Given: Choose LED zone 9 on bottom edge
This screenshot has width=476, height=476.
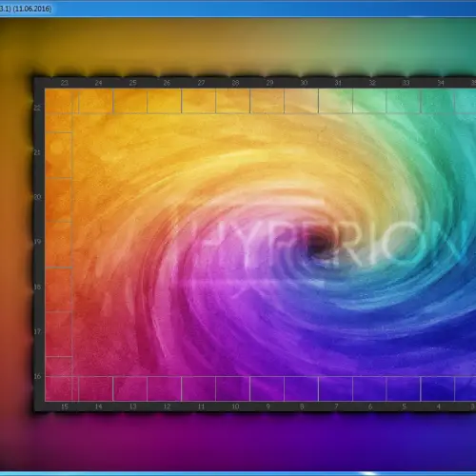Looking at the screenshot, I should pos(268,388).
